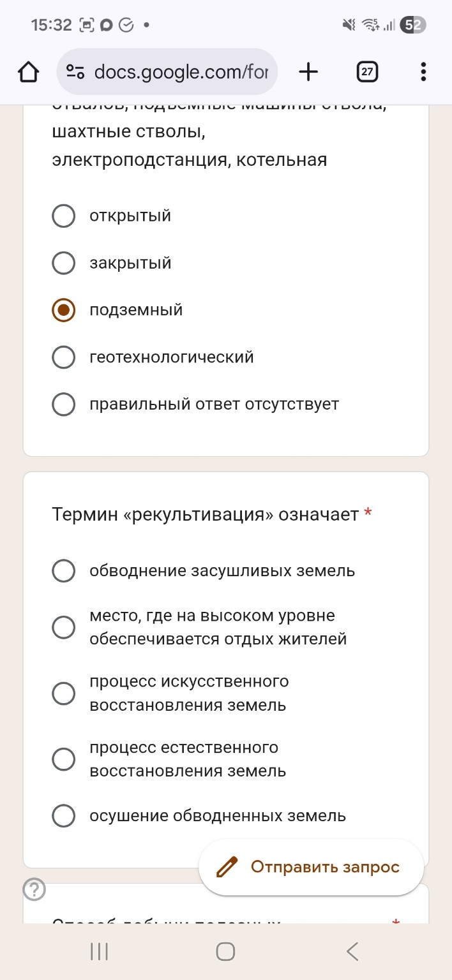The width and height of the screenshot is (452, 980).
Task: Open a new browser tab
Action: click(308, 71)
